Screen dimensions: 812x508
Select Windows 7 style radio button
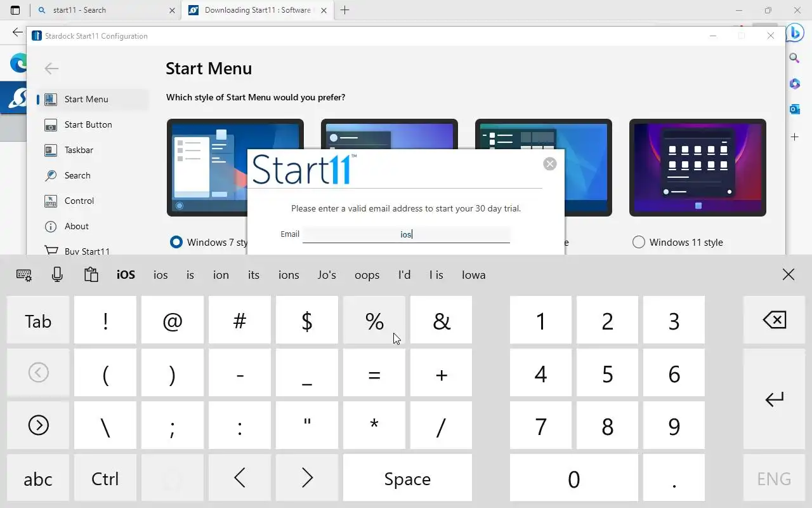click(x=176, y=242)
